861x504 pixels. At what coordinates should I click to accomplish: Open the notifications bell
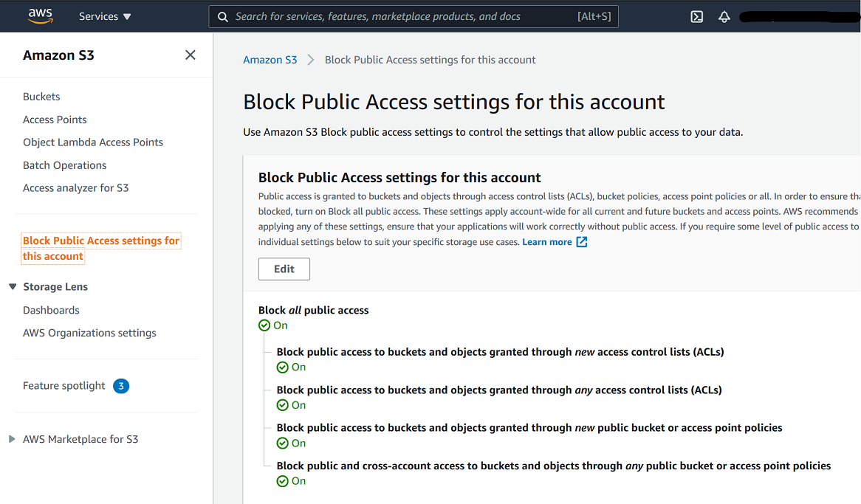[x=724, y=16]
